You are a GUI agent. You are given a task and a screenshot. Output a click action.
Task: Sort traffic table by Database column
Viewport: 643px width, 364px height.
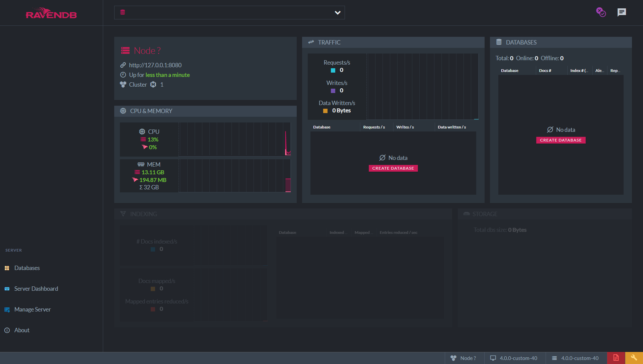[321, 127]
